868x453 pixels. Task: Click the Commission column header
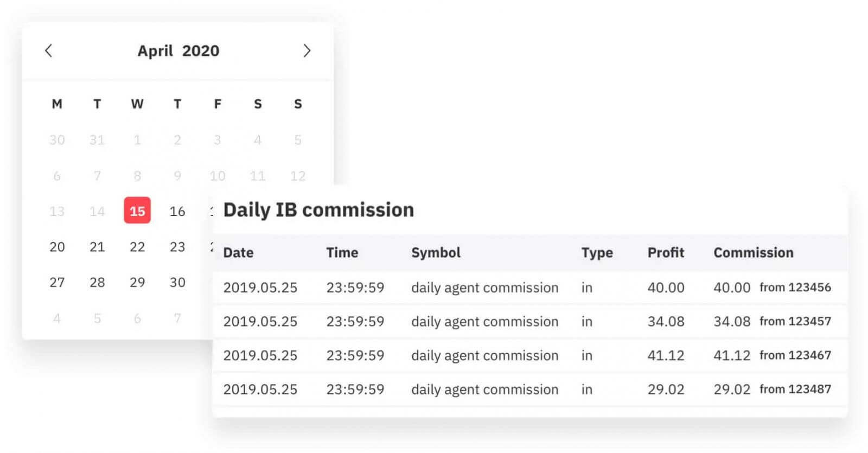click(x=753, y=253)
